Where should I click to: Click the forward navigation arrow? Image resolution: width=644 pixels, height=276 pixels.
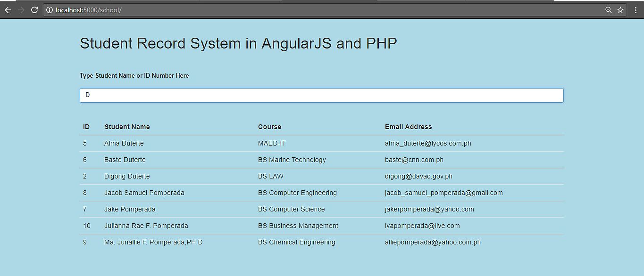click(21, 9)
